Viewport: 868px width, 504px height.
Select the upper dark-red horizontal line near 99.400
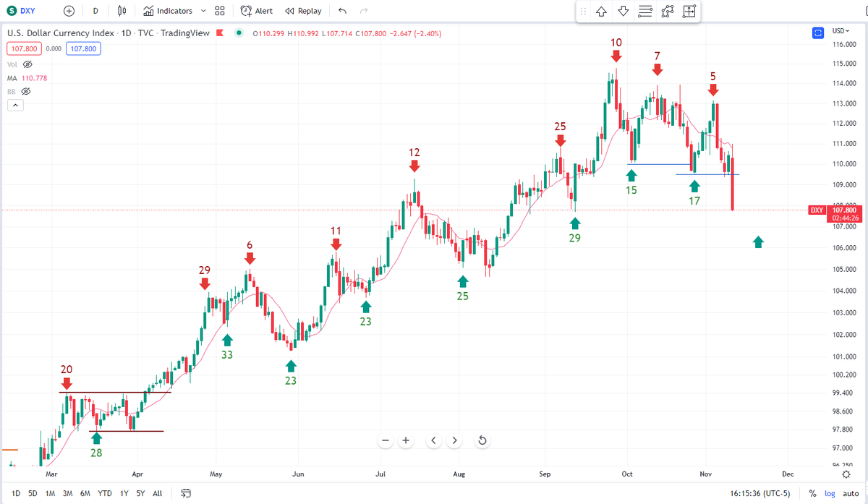pos(115,393)
